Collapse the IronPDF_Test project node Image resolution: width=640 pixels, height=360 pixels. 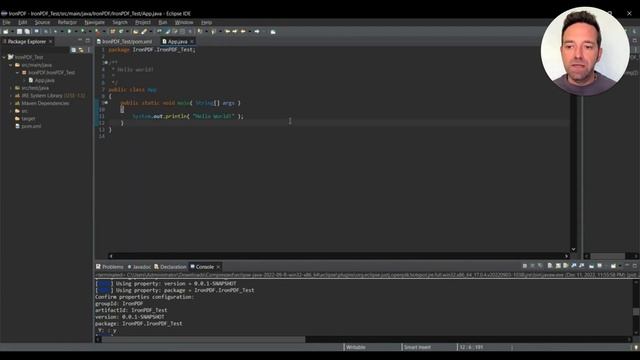[4, 57]
